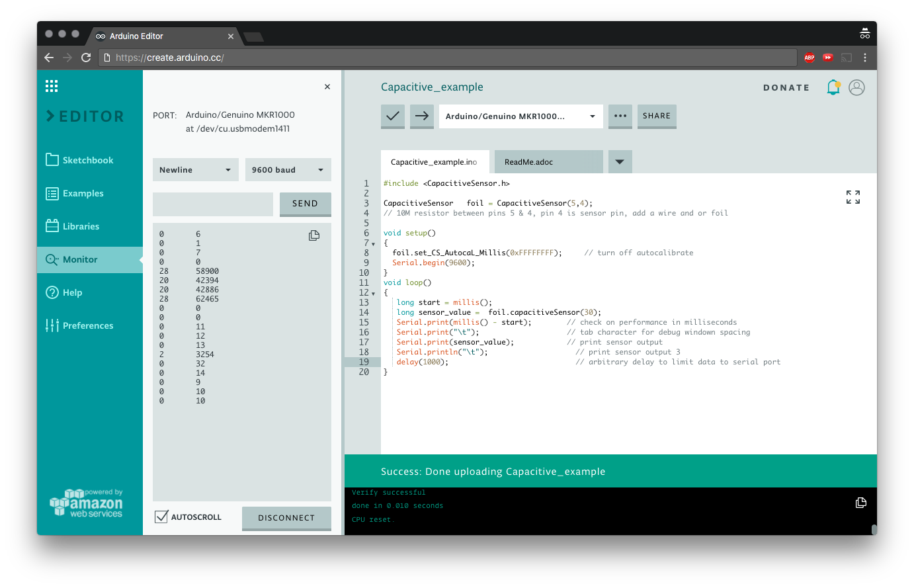The width and height of the screenshot is (914, 588).
Task: Uncheck the Autoscroll checkbox
Action: [161, 517]
